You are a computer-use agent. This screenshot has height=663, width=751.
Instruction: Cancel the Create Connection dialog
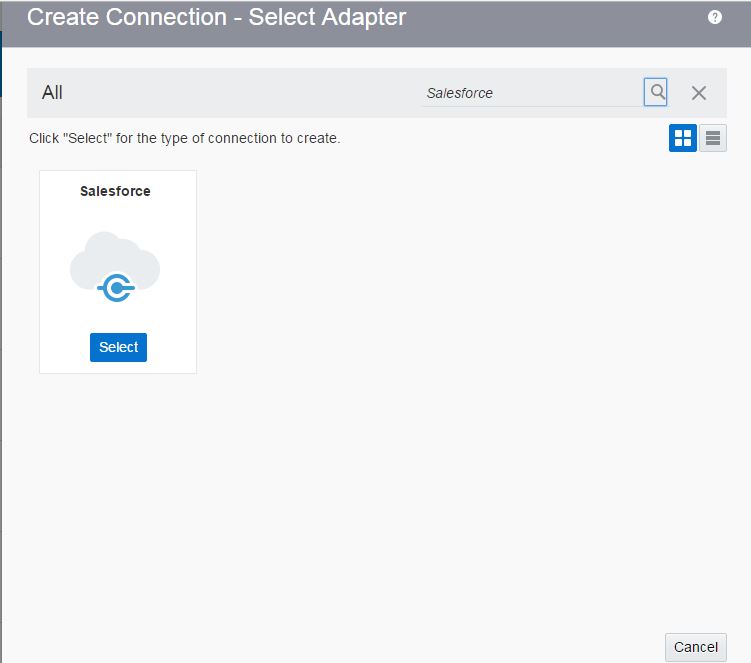(695, 647)
